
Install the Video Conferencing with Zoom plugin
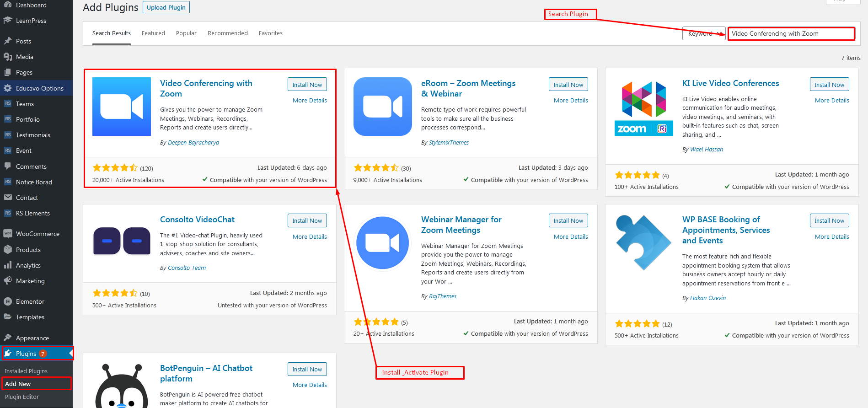coord(307,85)
